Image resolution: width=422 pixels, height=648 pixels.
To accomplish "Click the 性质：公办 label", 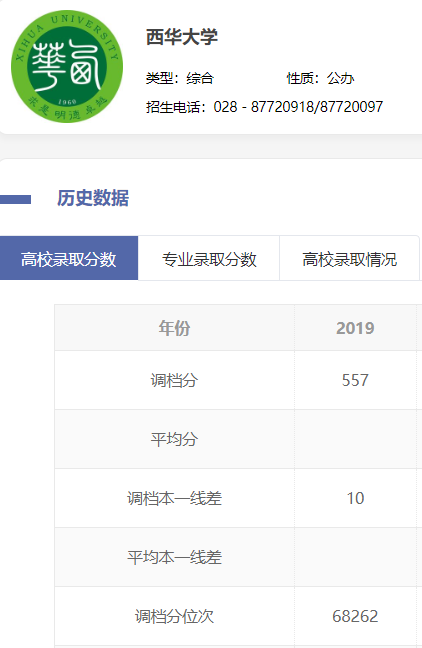I will (x=321, y=78).
